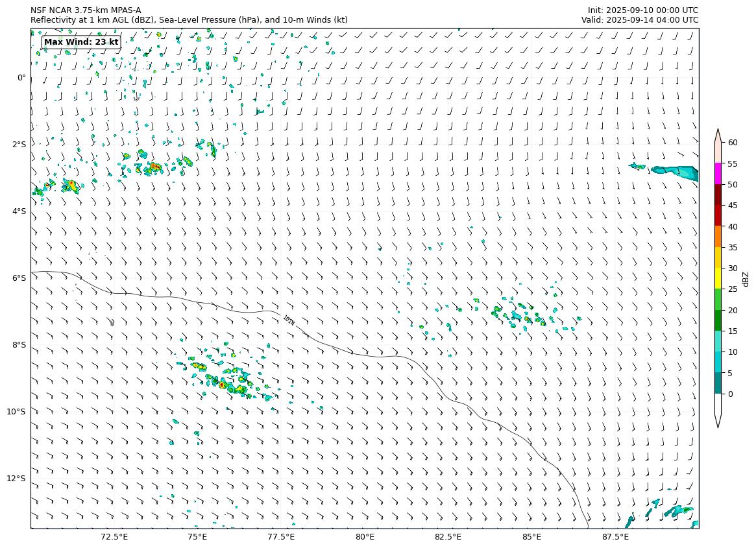Image resolution: width=756 pixels, height=548 pixels.
Task: Click the 80°E longitude axis label
Action: (365, 537)
